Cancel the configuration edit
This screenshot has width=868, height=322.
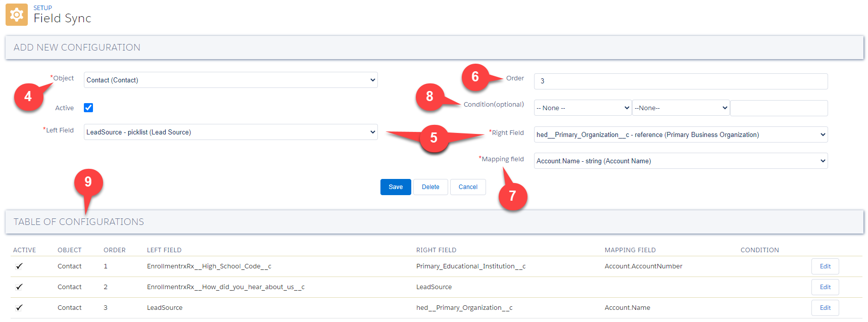(x=468, y=187)
